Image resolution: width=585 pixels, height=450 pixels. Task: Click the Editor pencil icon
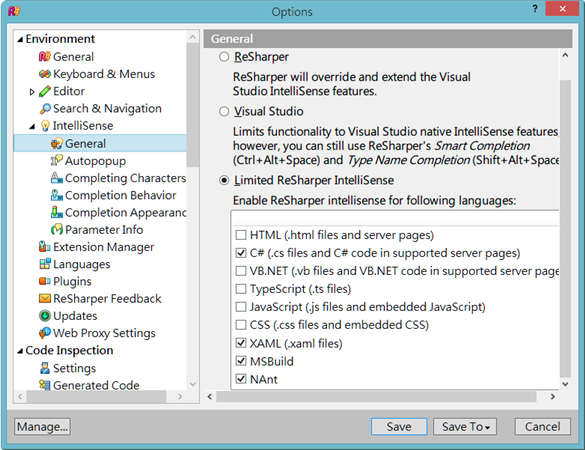click(45, 91)
